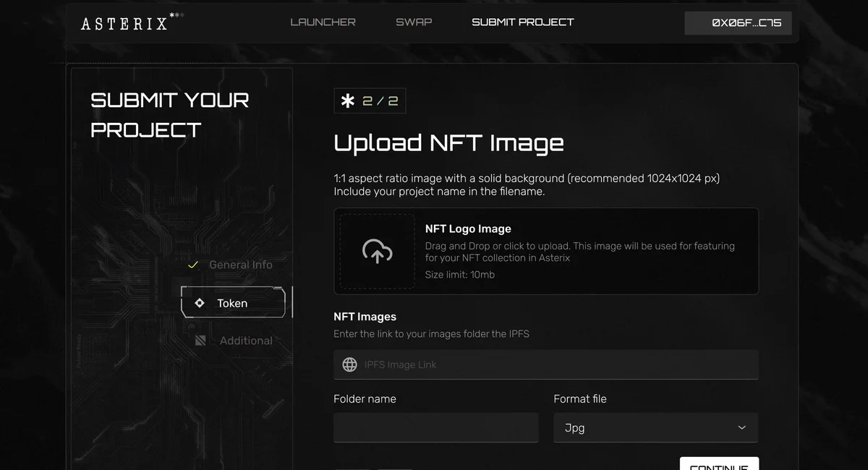
Task: Click the wallet address 0x06F...C75 button
Action: click(x=738, y=23)
